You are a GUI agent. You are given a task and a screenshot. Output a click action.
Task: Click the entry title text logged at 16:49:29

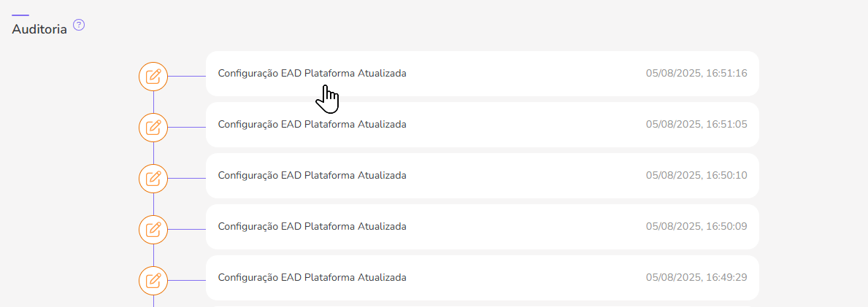coord(312,278)
